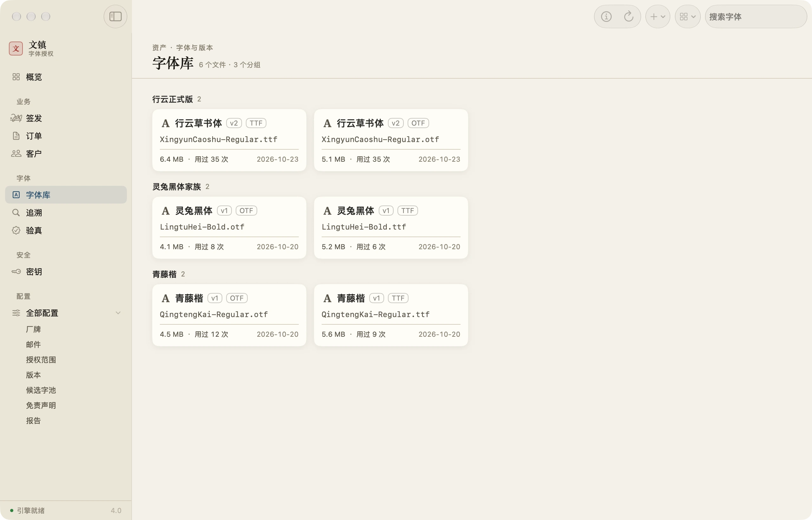Image resolution: width=812 pixels, height=520 pixels.
Task: Open 概览 in the sidebar
Action: point(66,77)
